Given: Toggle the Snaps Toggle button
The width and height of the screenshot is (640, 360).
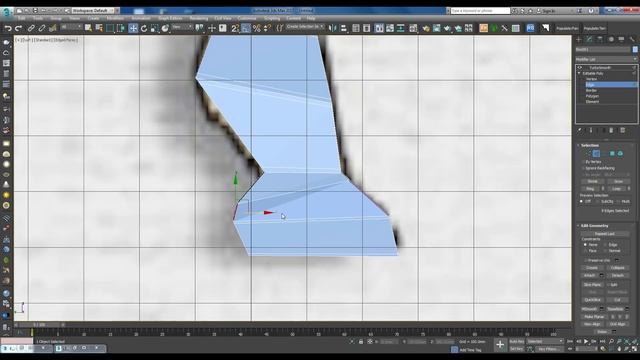Looking at the screenshot, I should [x=235, y=28].
